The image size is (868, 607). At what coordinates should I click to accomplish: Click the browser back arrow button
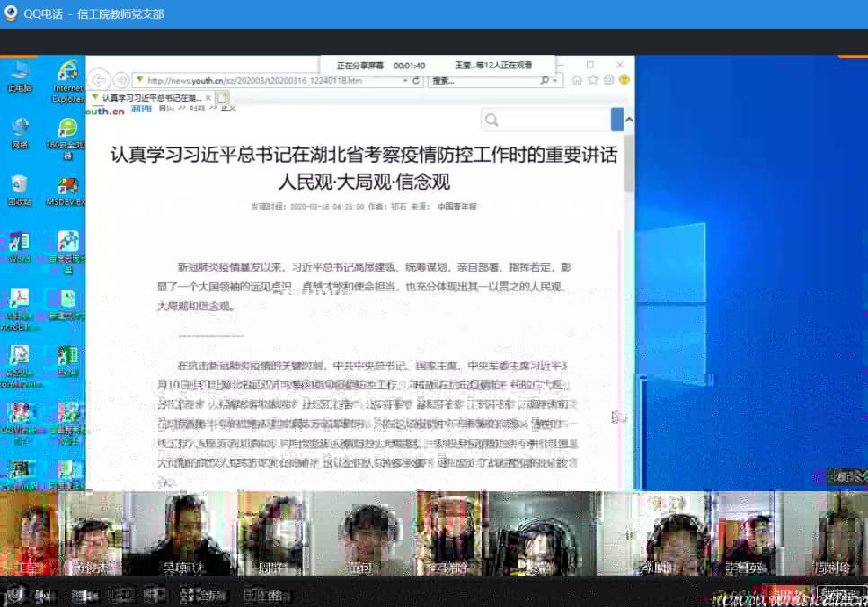[99, 80]
